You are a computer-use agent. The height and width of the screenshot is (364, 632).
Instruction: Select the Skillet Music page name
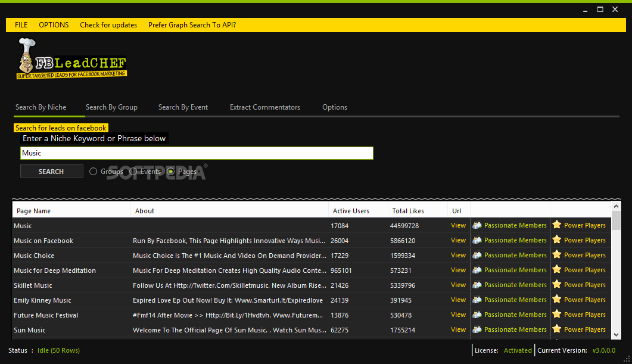33,285
